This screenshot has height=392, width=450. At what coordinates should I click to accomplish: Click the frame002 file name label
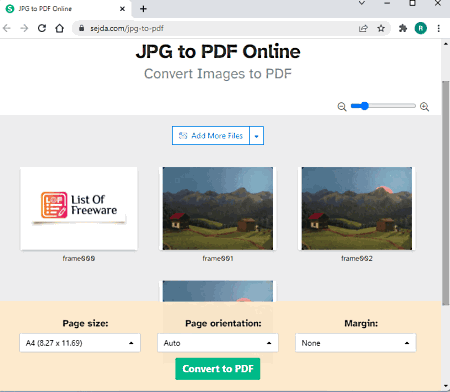[357, 258]
